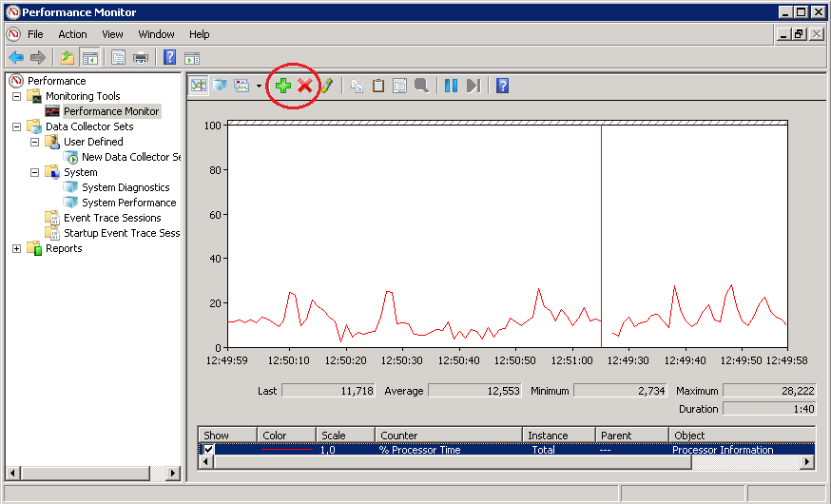Freeze the display with pause button
Image resolution: width=831 pixels, height=504 pixels.
click(451, 86)
